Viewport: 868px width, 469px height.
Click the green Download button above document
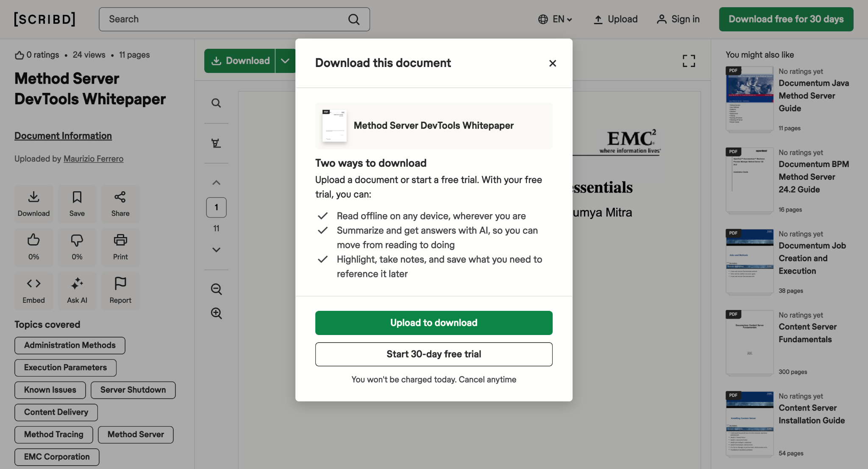click(x=240, y=61)
